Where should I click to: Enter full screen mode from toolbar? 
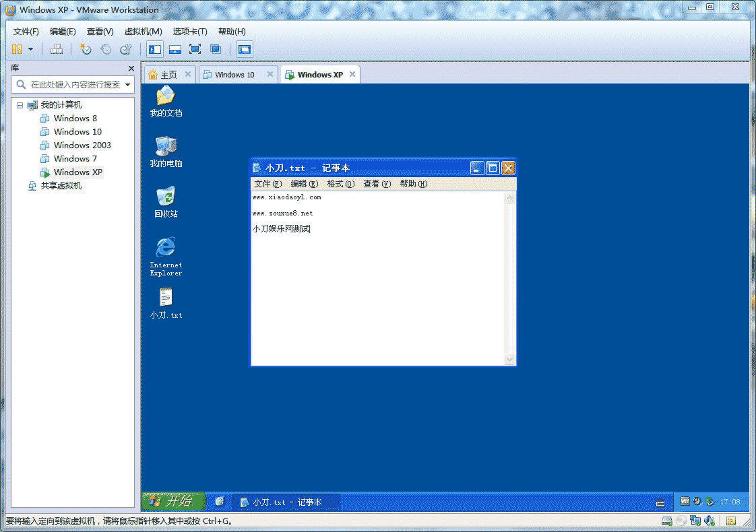coord(195,49)
